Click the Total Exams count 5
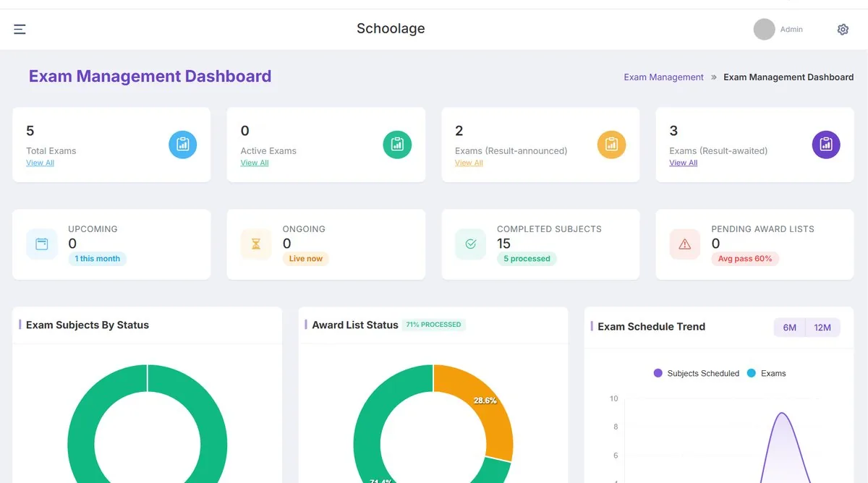The image size is (868, 483). click(x=30, y=131)
